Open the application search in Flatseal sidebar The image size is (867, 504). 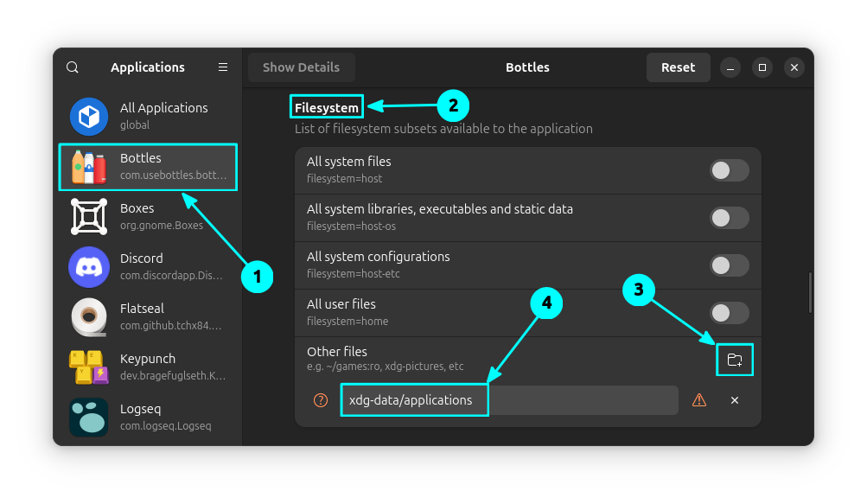click(72, 67)
